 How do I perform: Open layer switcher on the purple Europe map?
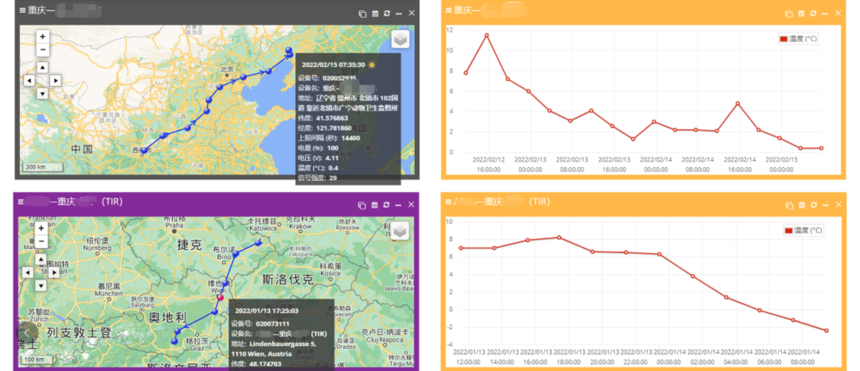click(x=400, y=231)
